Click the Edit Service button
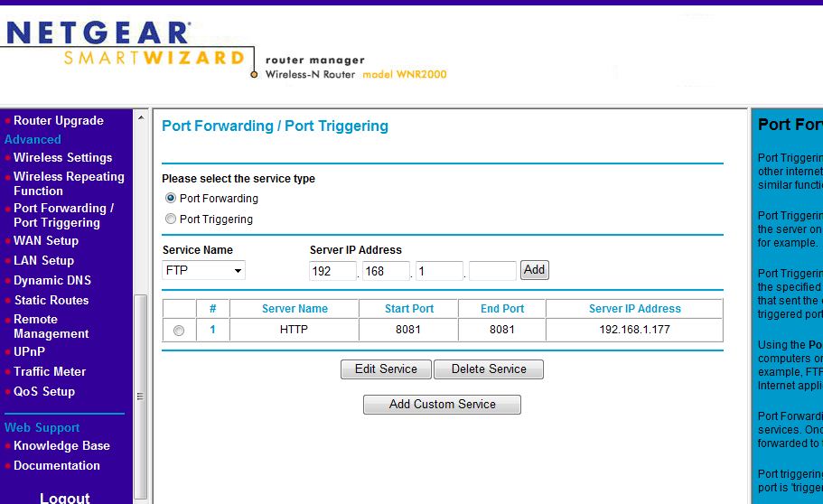 click(386, 369)
